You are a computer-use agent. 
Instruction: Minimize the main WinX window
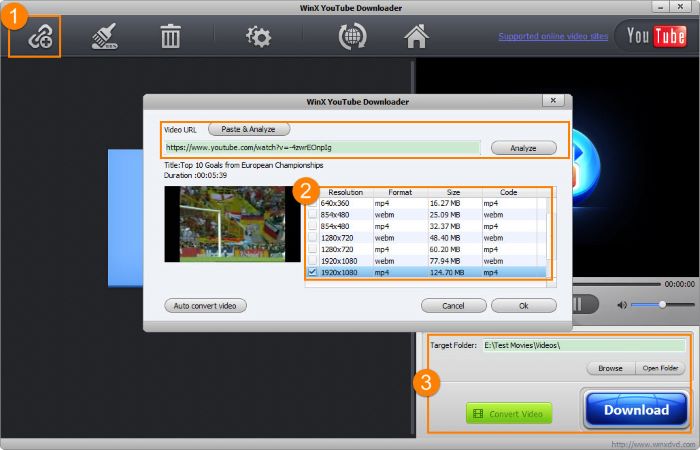(660, 7)
